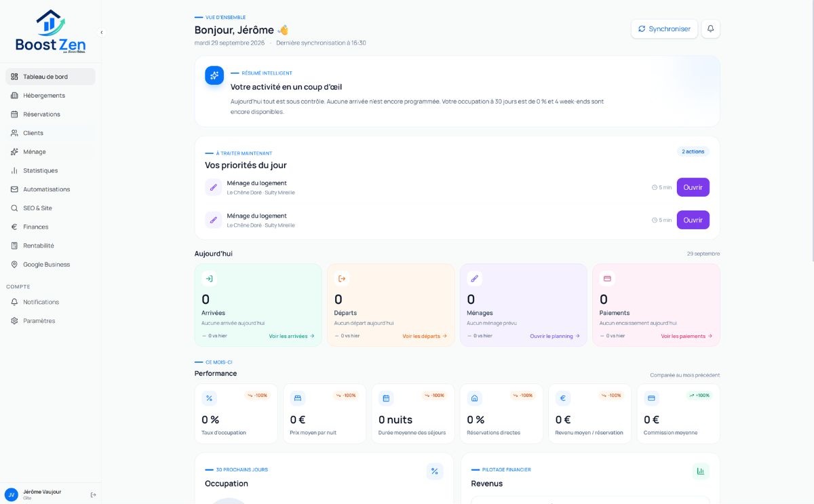
Task: Click the SEO & Site search icon
Action: 14,208
